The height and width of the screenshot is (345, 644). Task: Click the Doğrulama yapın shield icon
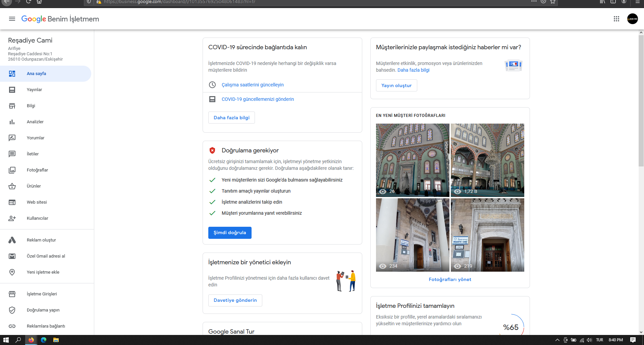coord(12,310)
